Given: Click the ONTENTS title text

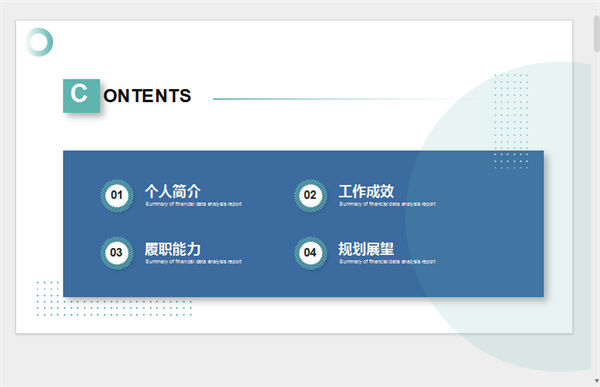Looking at the screenshot, I should [147, 96].
